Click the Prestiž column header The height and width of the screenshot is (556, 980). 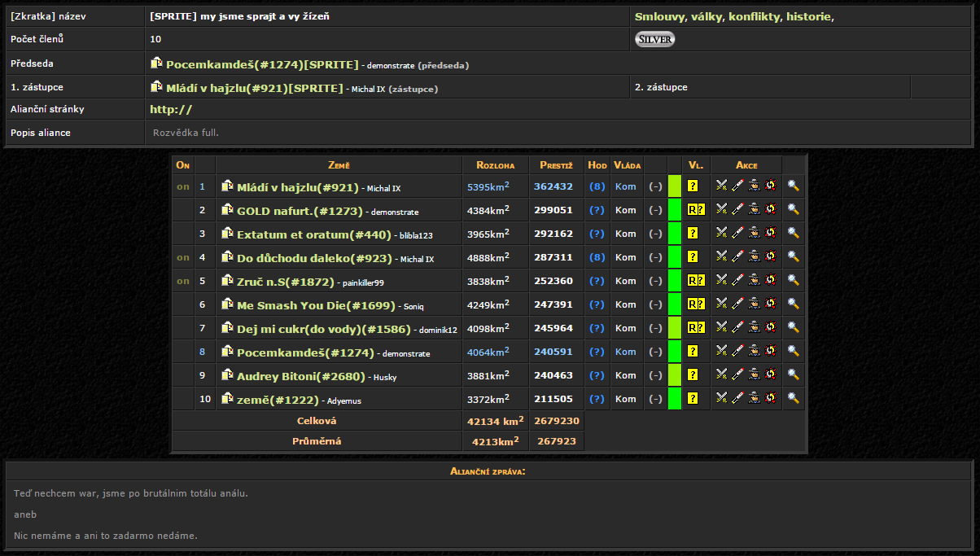coord(557,165)
